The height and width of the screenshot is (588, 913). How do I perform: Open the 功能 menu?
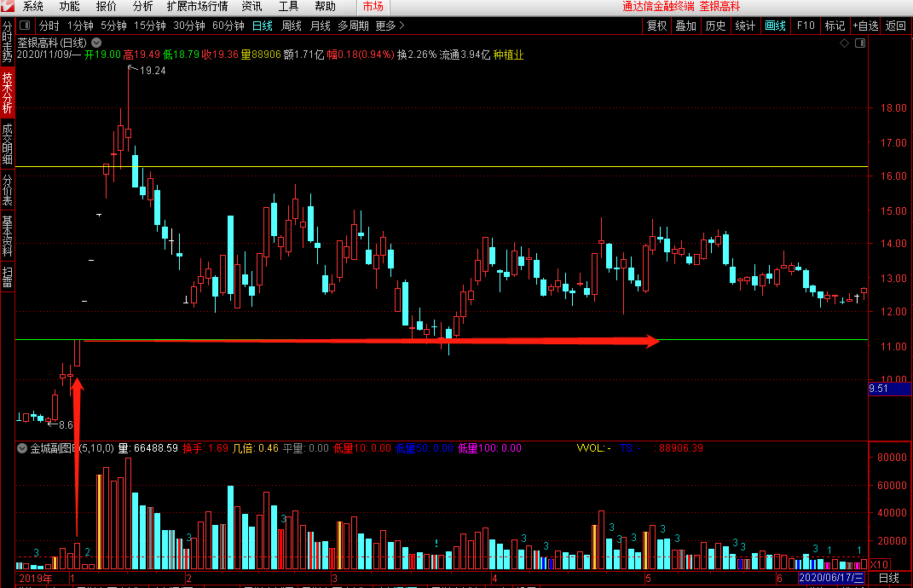point(69,7)
